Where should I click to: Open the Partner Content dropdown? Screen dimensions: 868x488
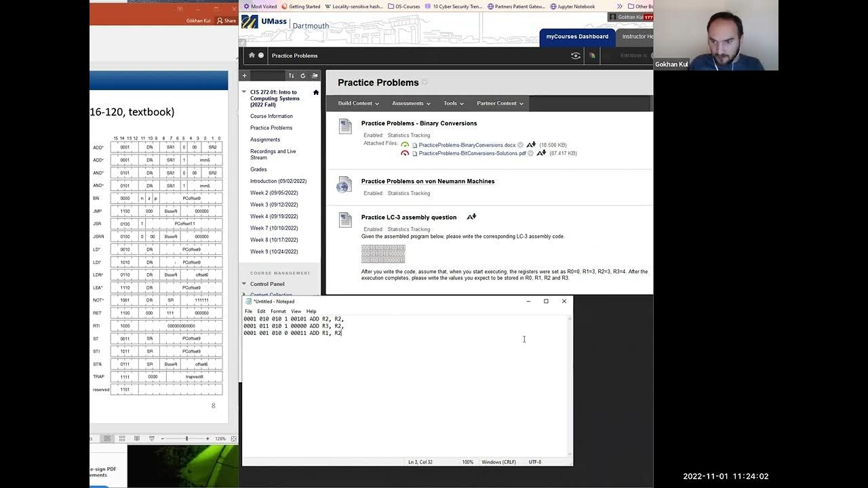pyautogui.click(x=500, y=103)
